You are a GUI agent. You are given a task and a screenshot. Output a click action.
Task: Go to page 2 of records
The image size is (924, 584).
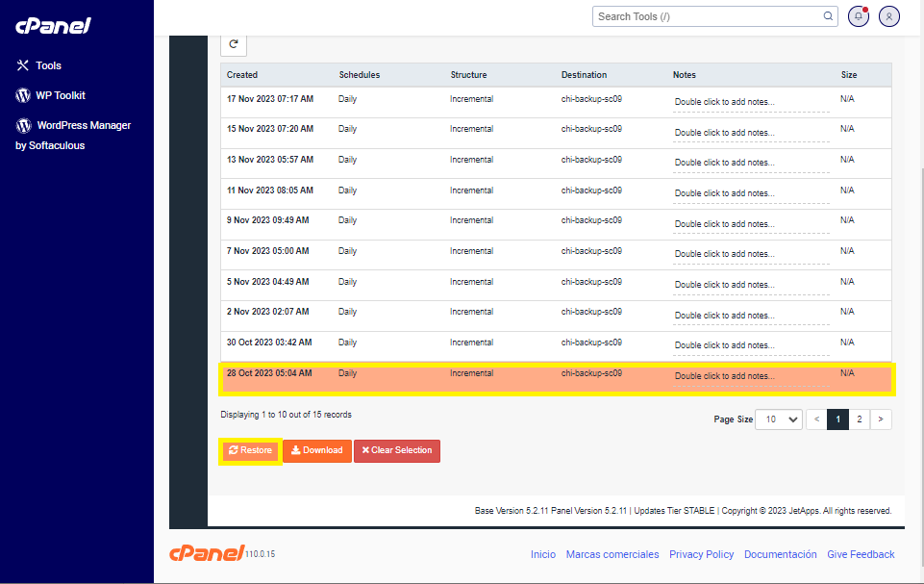[x=859, y=419]
